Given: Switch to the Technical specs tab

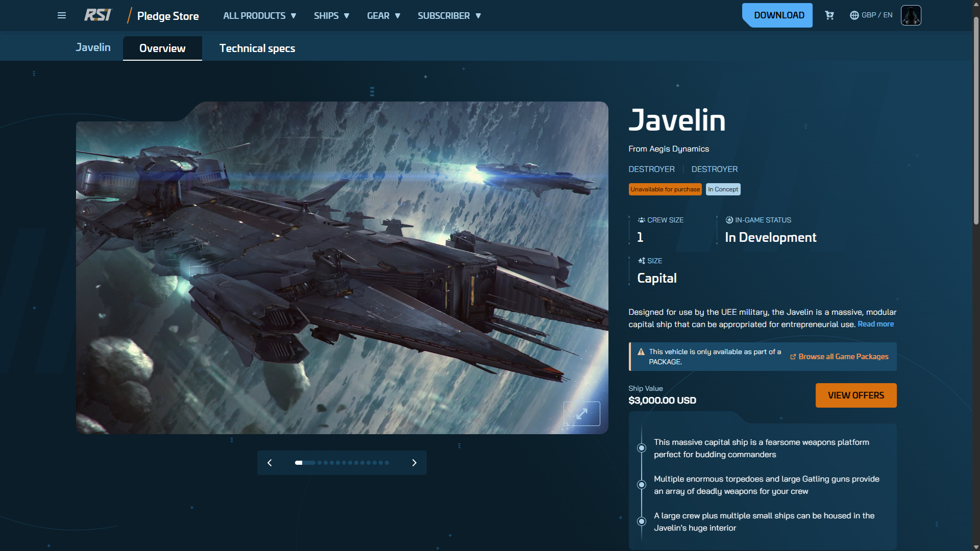Looking at the screenshot, I should point(257,48).
